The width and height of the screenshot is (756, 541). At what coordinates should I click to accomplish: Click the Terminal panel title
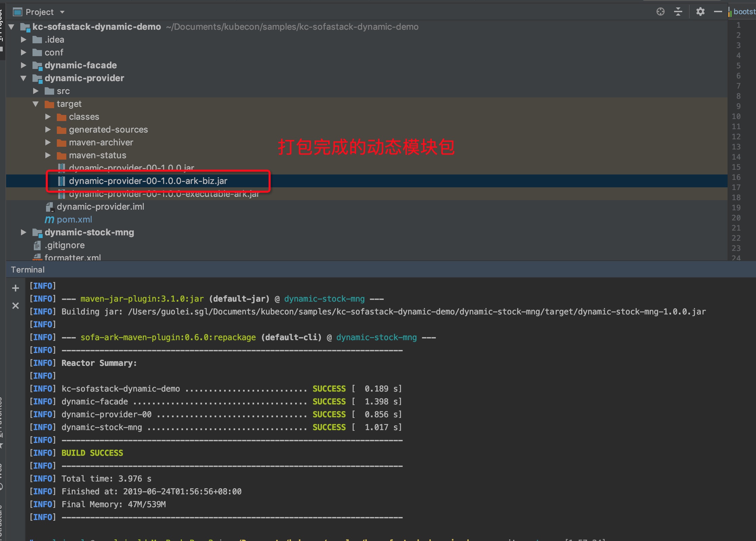tap(28, 269)
